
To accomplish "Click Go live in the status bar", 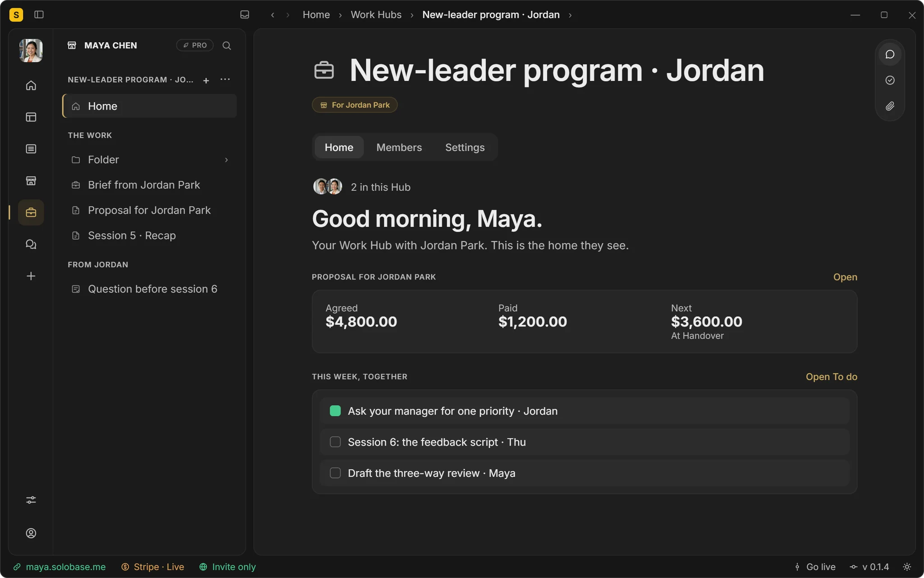I will tap(815, 567).
